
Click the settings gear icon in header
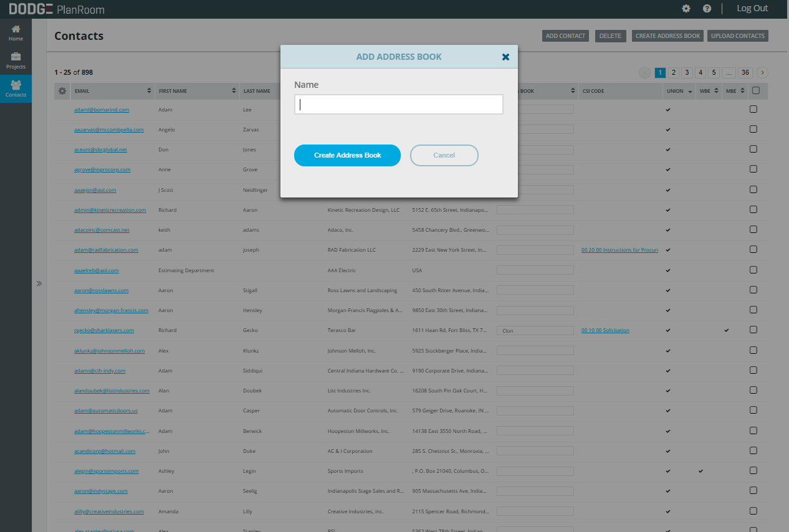coord(686,9)
